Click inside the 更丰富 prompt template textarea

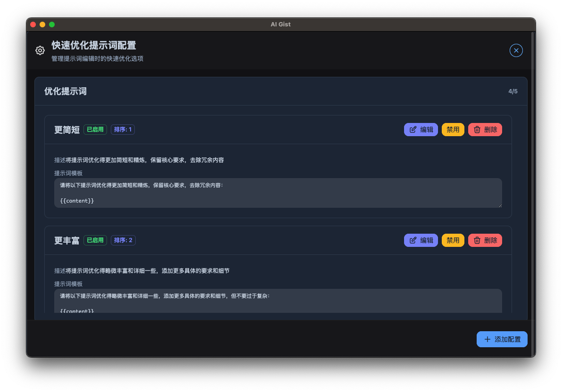pyautogui.click(x=278, y=302)
